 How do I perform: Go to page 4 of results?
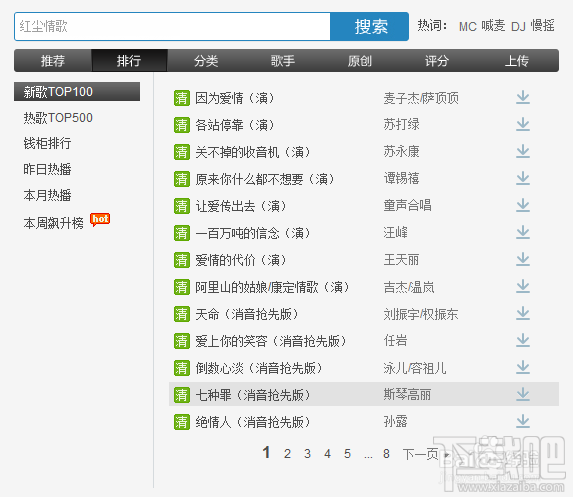coord(327,454)
